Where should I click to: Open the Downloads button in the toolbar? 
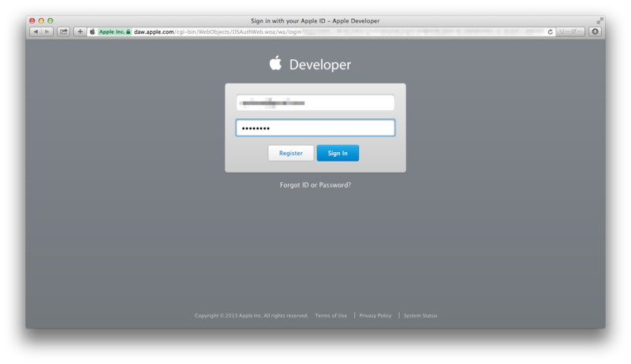(595, 32)
